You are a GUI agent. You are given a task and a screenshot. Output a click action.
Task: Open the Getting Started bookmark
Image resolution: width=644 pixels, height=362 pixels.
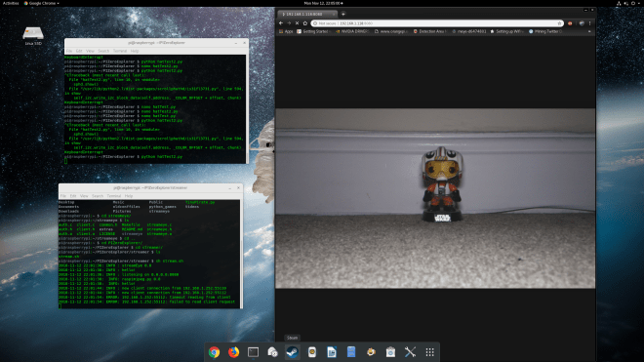click(313, 31)
